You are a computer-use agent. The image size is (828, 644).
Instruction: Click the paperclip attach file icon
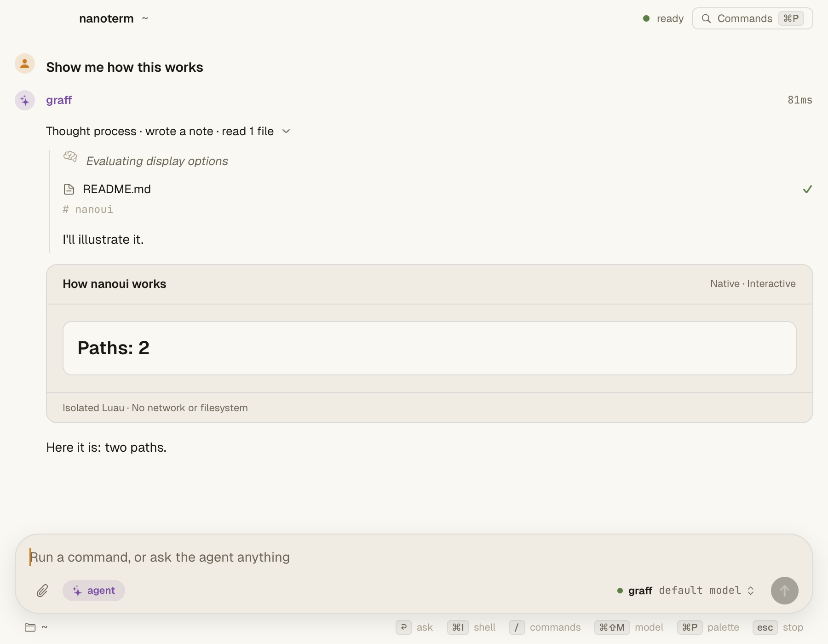[42, 591]
